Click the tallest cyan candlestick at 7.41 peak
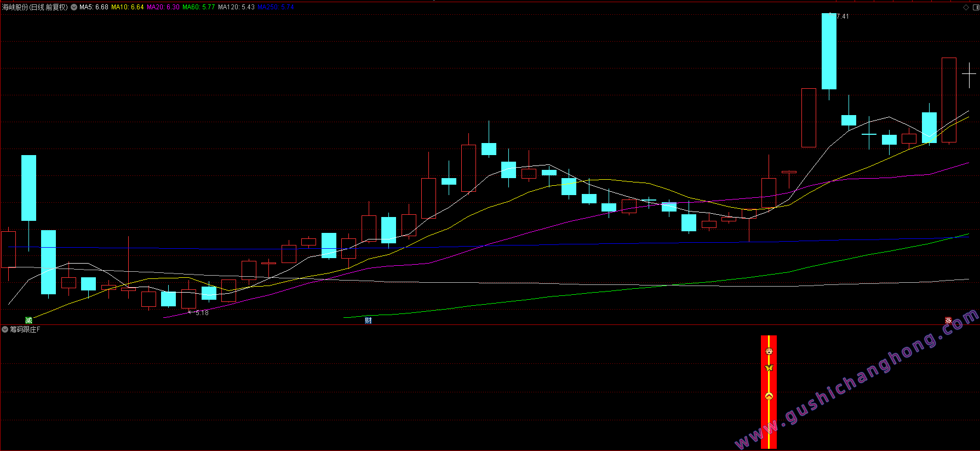 (x=829, y=51)
